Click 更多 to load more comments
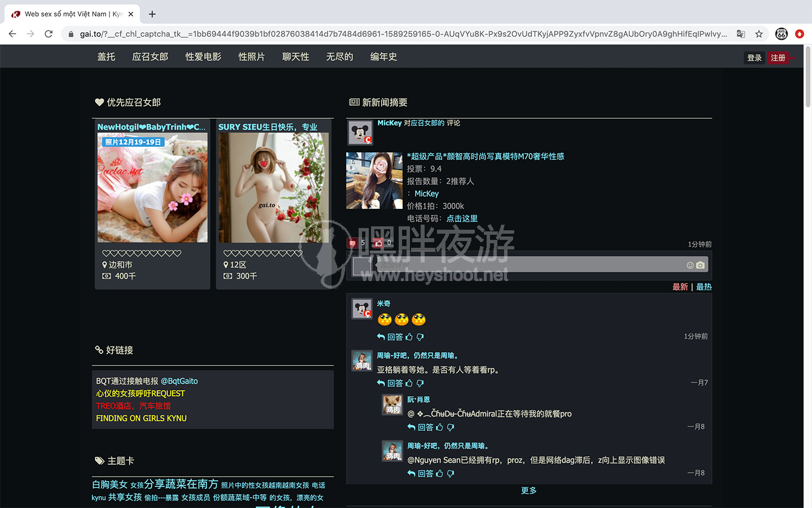 point(528,491)
